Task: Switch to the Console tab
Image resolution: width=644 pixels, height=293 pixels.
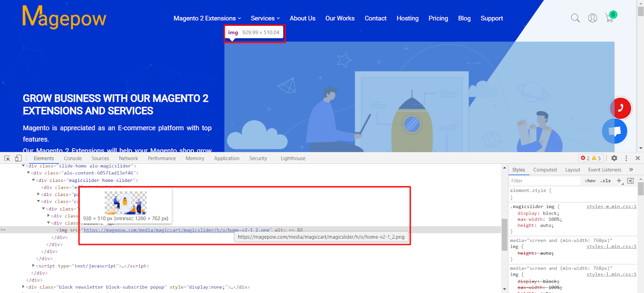Action: [x=73, y=158]
